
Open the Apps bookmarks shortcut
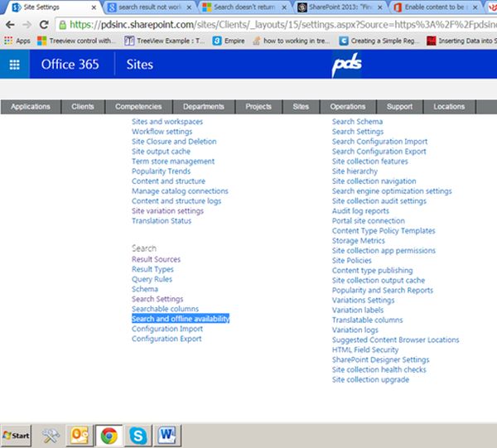[17, 41]
